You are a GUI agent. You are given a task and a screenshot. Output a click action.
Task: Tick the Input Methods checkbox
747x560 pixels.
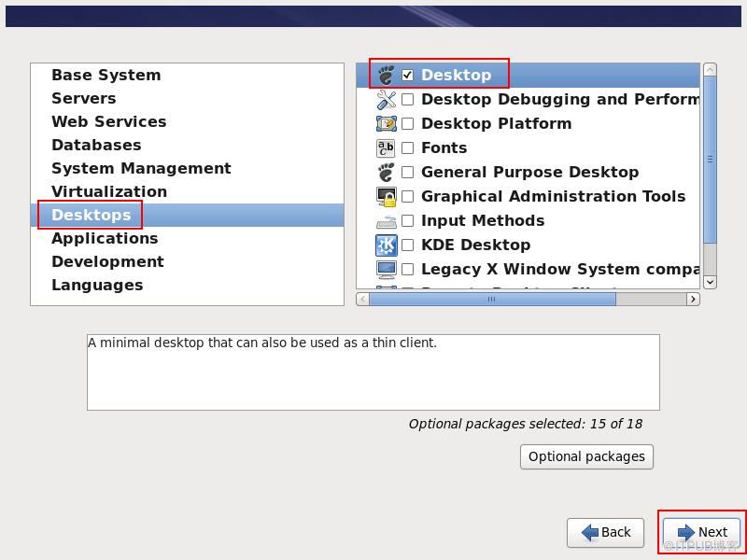407,220
